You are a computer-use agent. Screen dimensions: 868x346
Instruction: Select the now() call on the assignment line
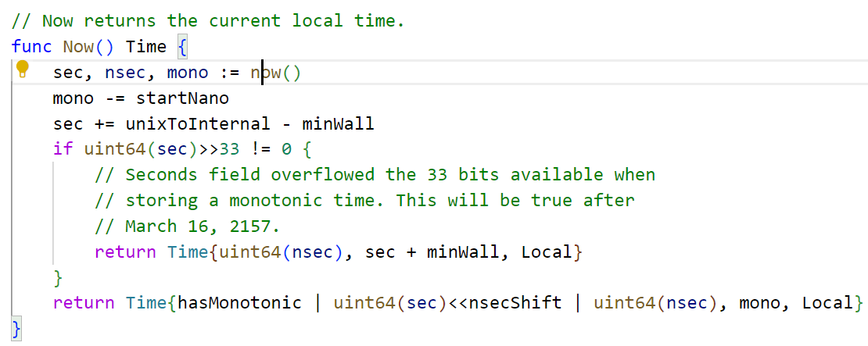pos(276,73)
